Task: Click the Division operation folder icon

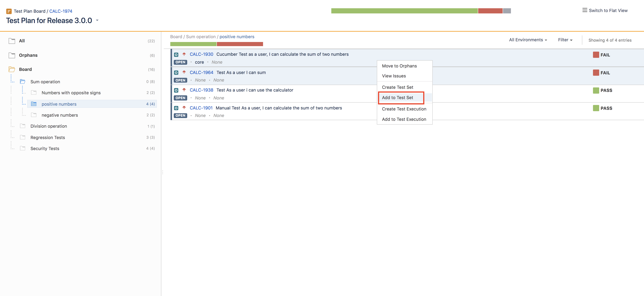Action: point(23,126)
